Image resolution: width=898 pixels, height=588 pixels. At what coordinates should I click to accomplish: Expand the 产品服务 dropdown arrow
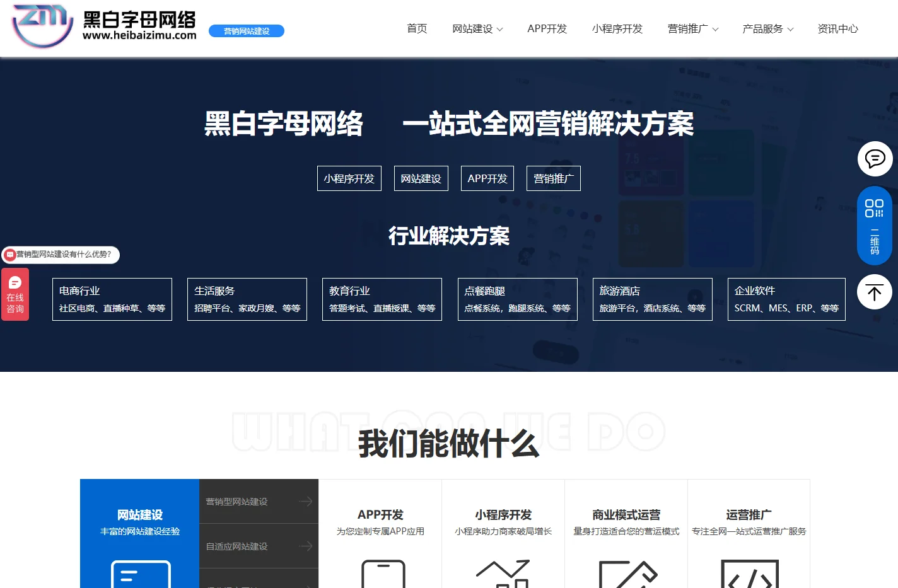point(790,30)
